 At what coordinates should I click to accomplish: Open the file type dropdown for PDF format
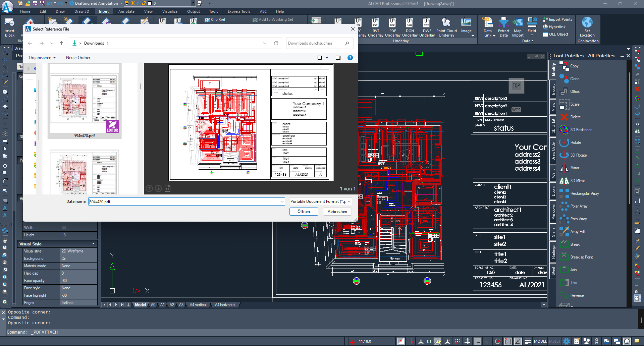(x=320, y=201)
